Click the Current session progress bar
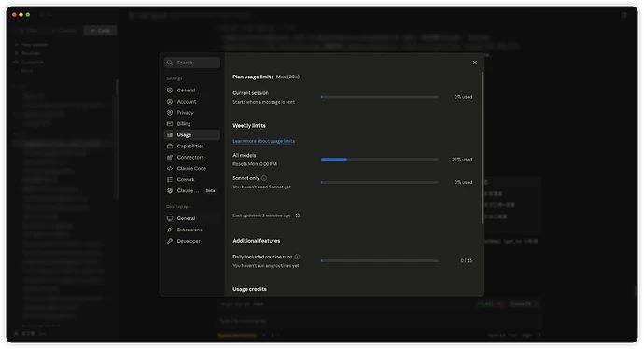 pos(380,97)
